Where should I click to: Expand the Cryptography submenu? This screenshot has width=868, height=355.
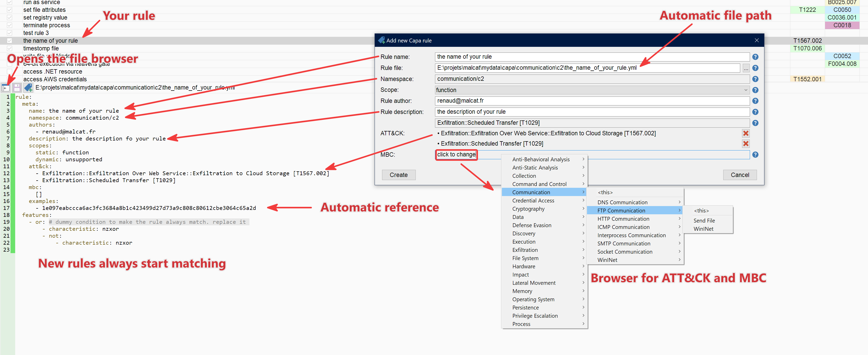[x=544, y=209]
